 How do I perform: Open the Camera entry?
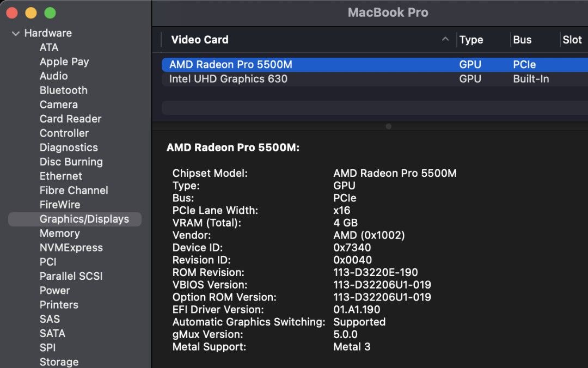click(x=58, y=105)
